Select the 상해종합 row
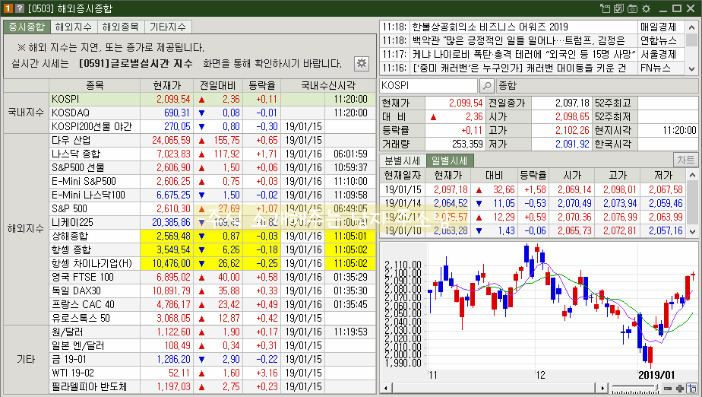The image size is (702, 397). [x=212, y=236]
